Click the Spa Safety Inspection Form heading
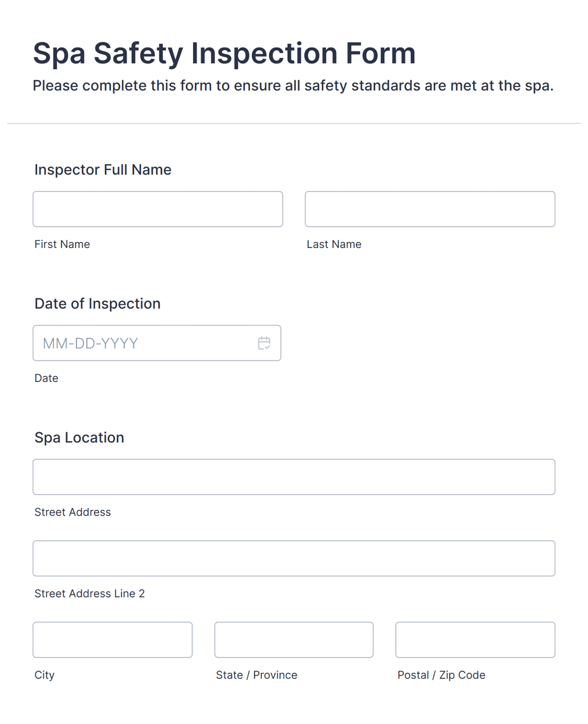Screen dimensions: 588x724 tap(224, 54)
